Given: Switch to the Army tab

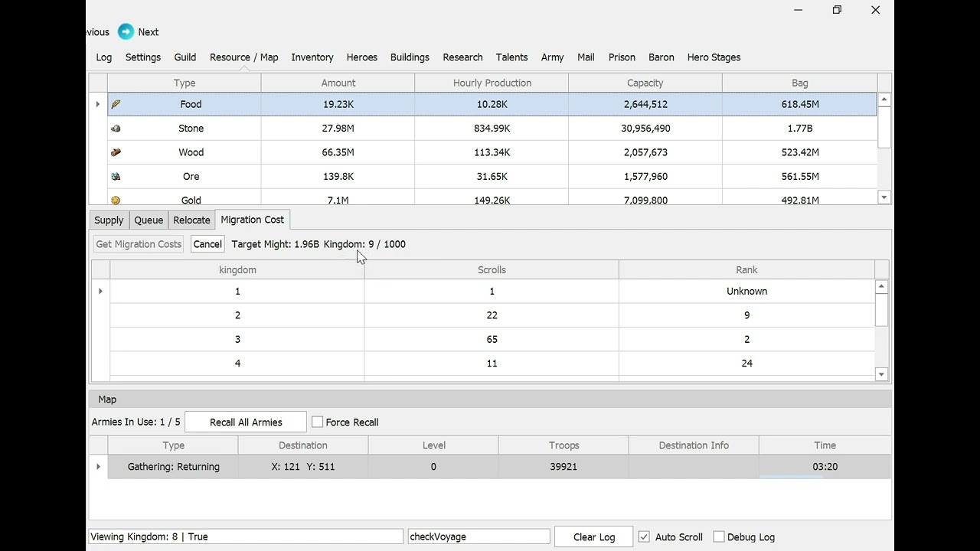Looking at the screenshot, I should [552, 57].
